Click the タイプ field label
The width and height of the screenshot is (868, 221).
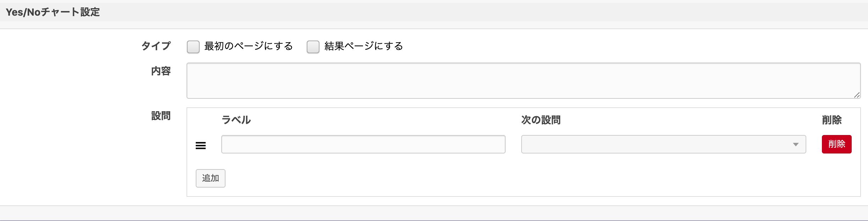click(156, 46)
